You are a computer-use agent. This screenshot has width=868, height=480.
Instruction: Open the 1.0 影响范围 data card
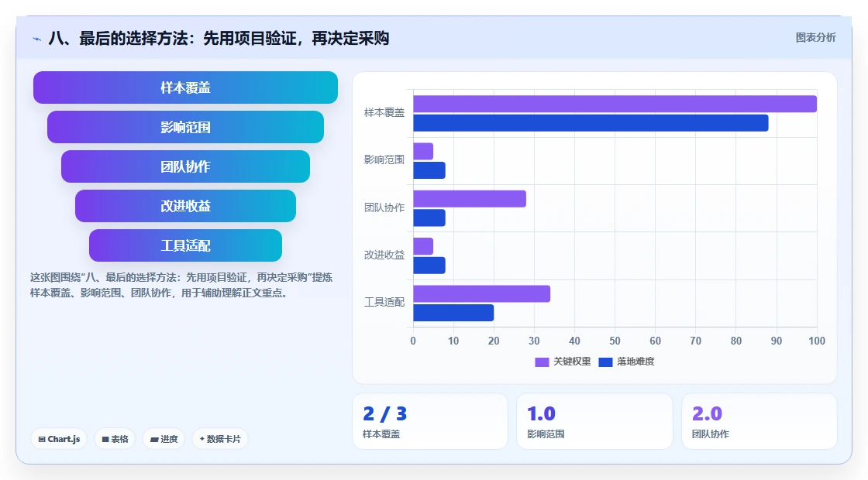pyautogui.click(x=594, y=421)
